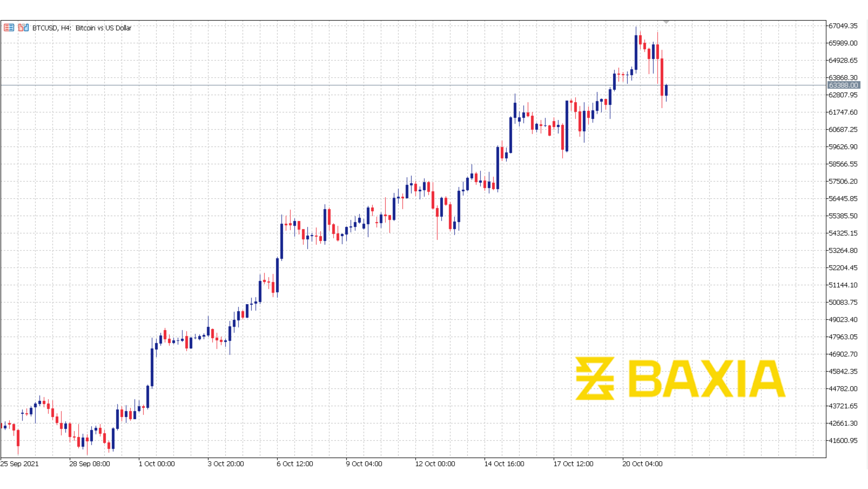Screen dimensions: 868x489
Task: Click the 53264.80 price axis label
Action: pos(843,250)
